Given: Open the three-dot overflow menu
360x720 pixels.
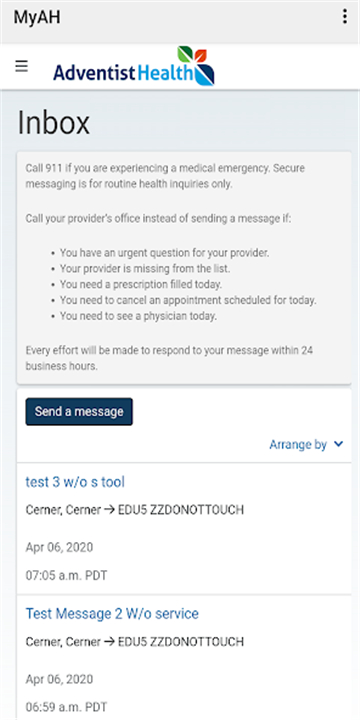Looking at the screenshot, I should coord(344,17).
